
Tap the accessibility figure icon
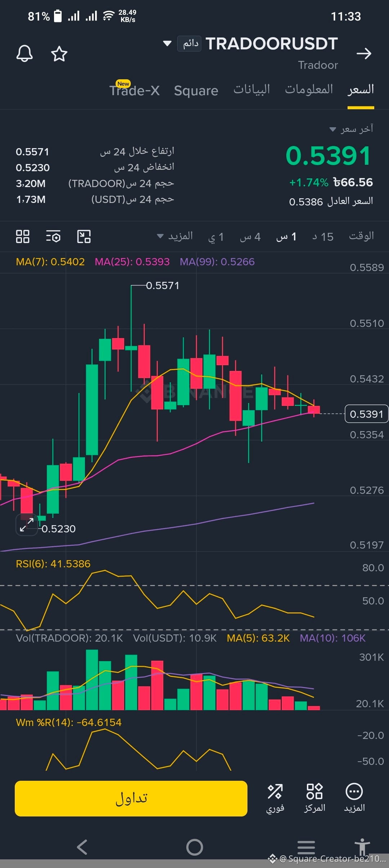tap(362, 847)
